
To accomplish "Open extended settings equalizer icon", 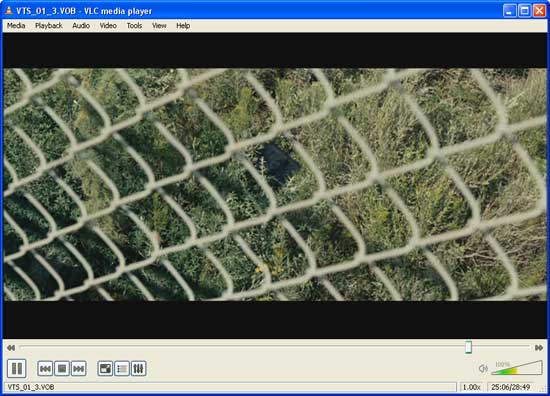I will click(x=139, y=369).
